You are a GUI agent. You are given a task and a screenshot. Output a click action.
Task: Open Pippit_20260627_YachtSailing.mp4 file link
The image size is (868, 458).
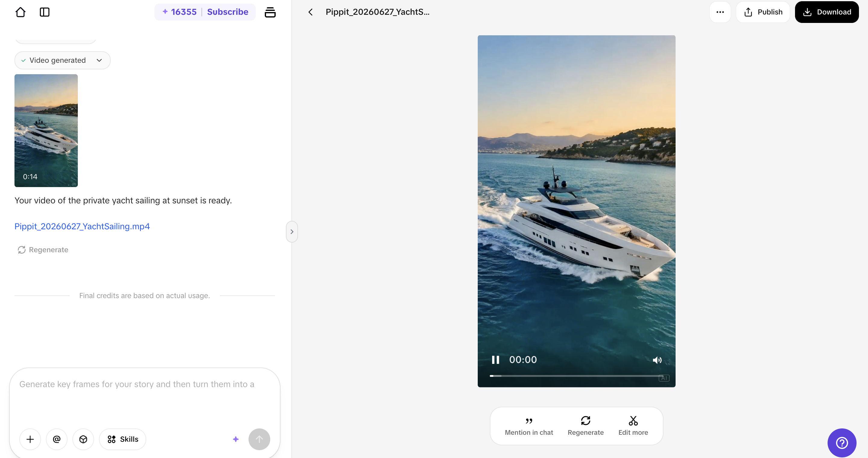pyautogui.click(x=82, y=226)
